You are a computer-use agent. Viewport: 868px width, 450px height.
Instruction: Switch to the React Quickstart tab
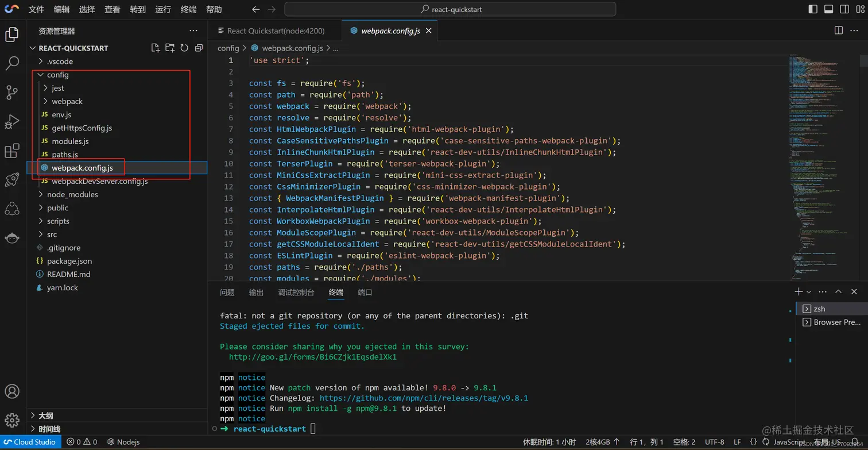click(x=275, y=31)
